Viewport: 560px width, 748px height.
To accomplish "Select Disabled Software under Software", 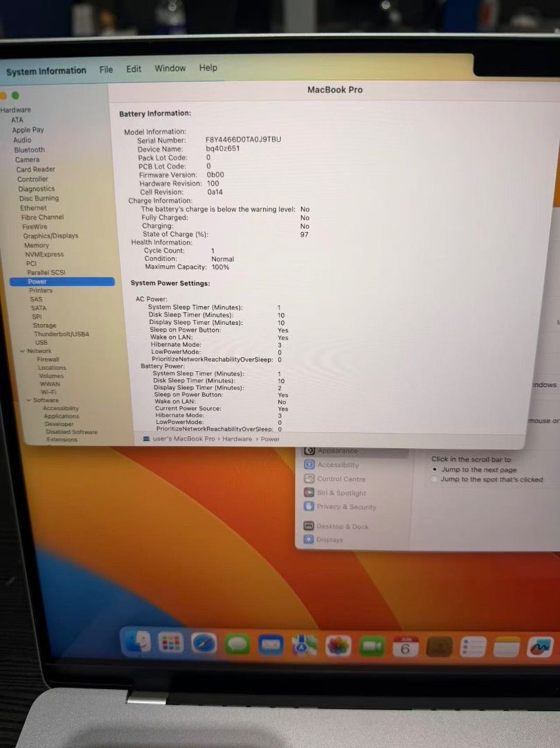I will point(71,431).
